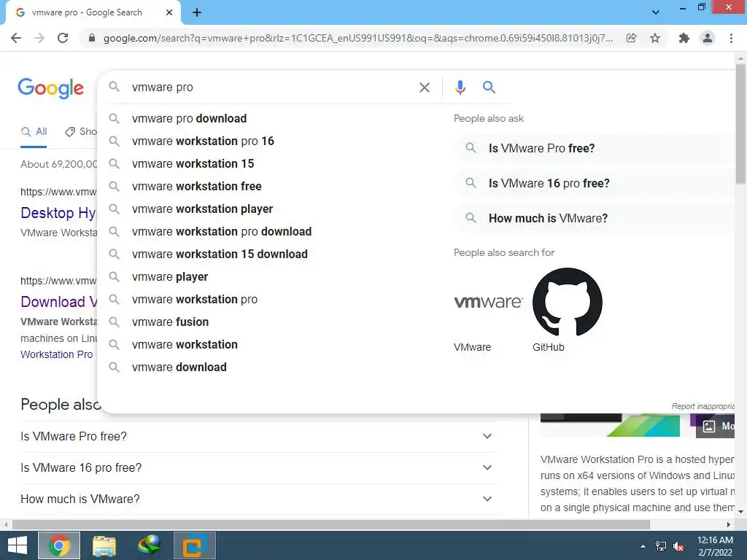Click the horizontal scrollbar thumb
The width and height of the screenshot is (747, 560).
[331, 524]
